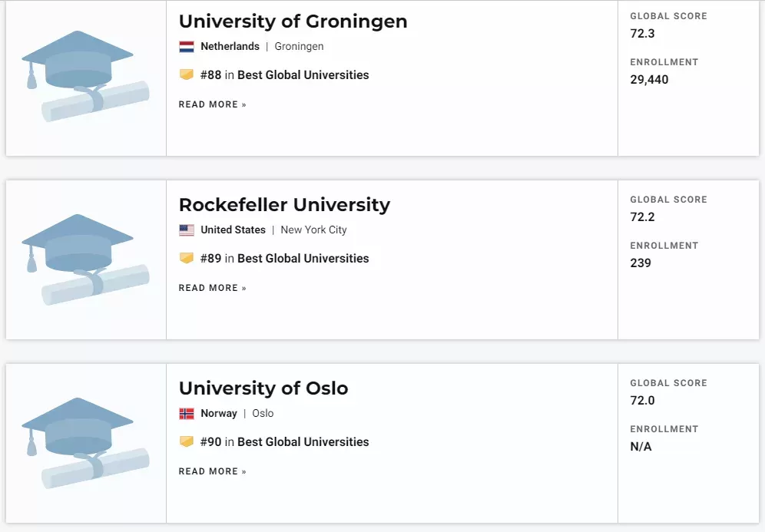Open the University of Oslo graduation cap thumbnail

coord(85,443)
